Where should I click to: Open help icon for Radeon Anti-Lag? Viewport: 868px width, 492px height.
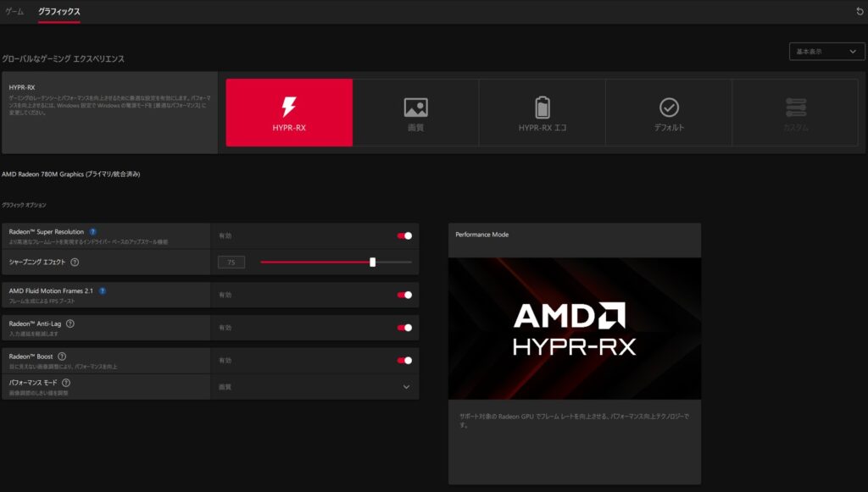tap(70, 323)
